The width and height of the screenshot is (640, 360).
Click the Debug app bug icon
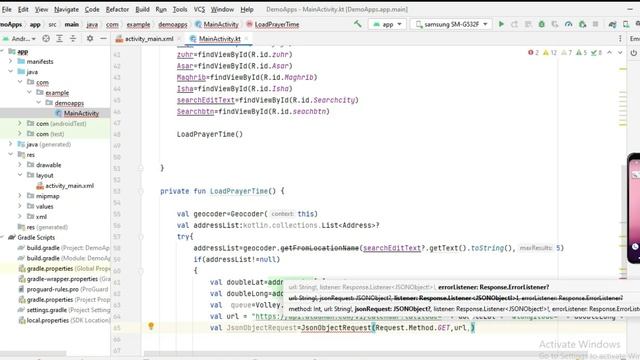click(542, 24)
